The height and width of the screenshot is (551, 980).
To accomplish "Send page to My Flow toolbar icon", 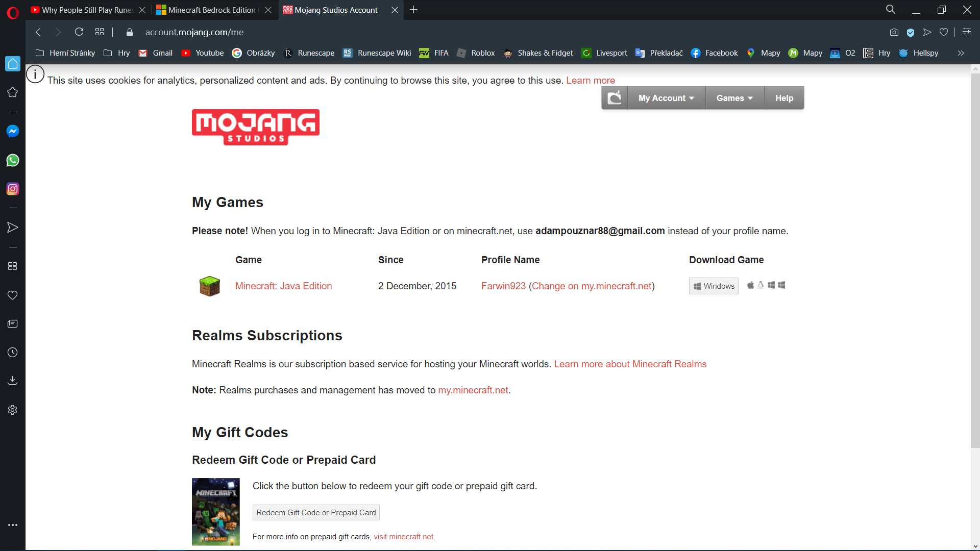I will point(927,32).
